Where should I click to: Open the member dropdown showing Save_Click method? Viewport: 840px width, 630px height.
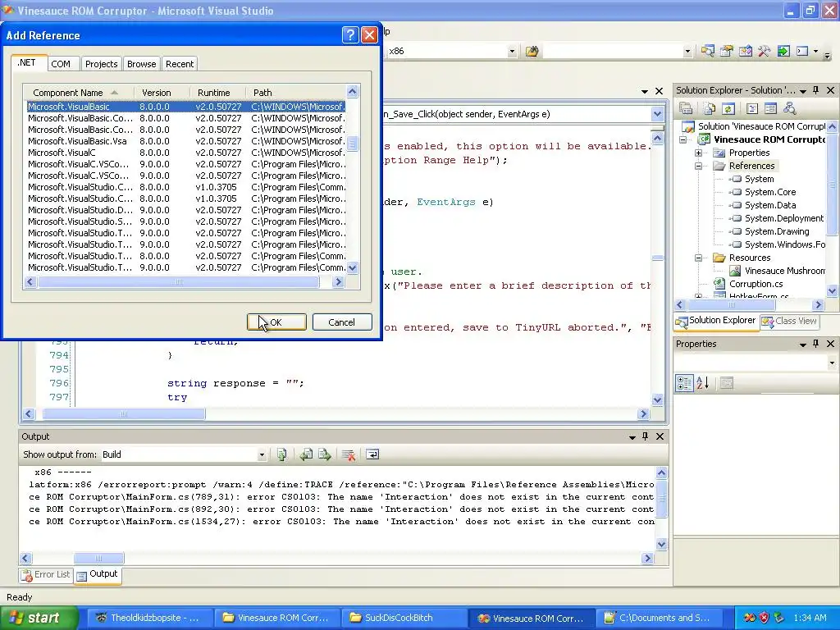[657, 114]
